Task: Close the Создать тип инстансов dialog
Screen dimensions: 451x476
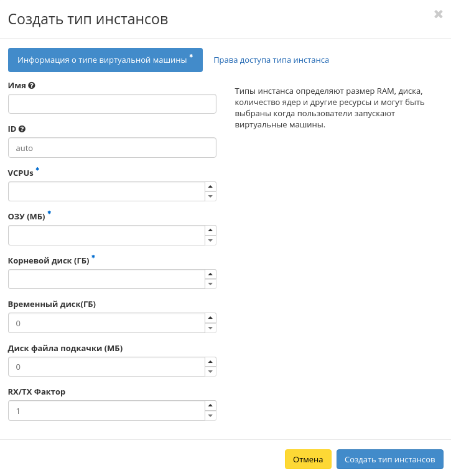Action: click(x=438, y=14)
